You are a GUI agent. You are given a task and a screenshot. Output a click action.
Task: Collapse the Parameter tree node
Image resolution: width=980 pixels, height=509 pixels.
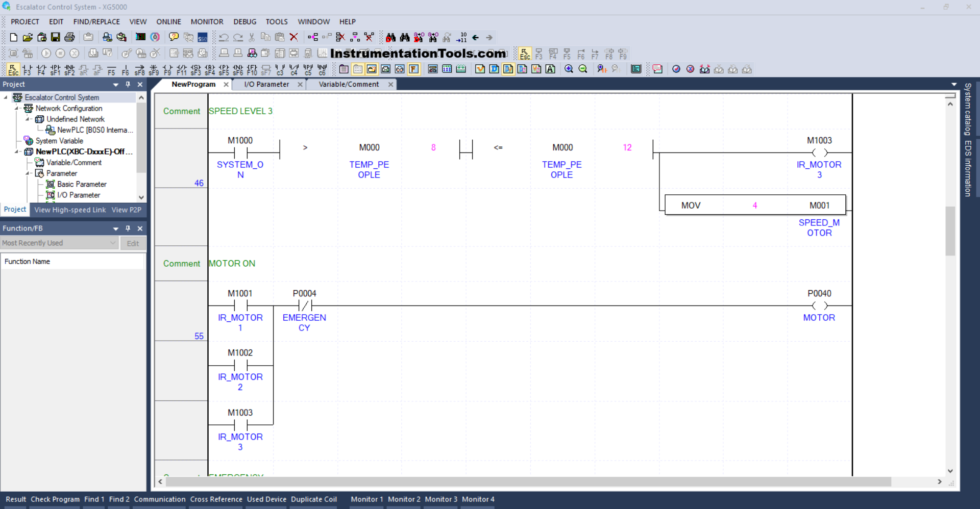click(28, 173)
